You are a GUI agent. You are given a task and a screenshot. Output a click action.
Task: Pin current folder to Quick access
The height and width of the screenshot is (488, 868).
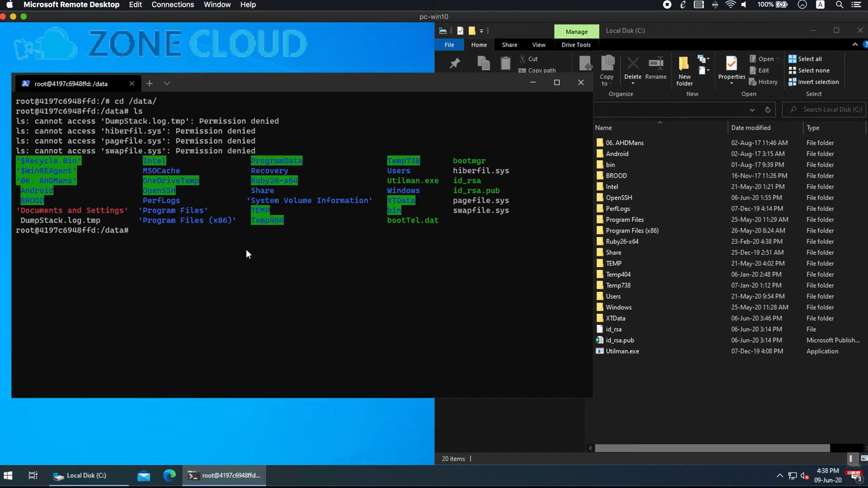pyautogui.click(x=455, y=63)
